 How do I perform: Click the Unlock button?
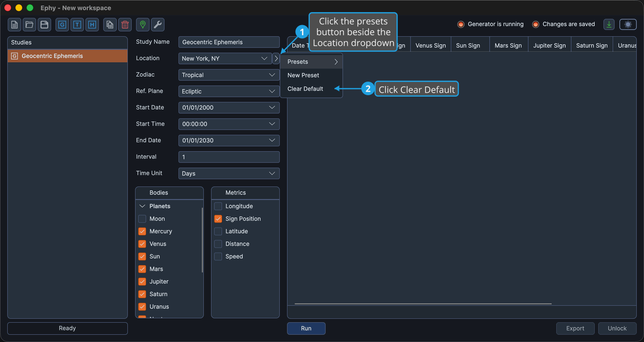tap(617, 328)
